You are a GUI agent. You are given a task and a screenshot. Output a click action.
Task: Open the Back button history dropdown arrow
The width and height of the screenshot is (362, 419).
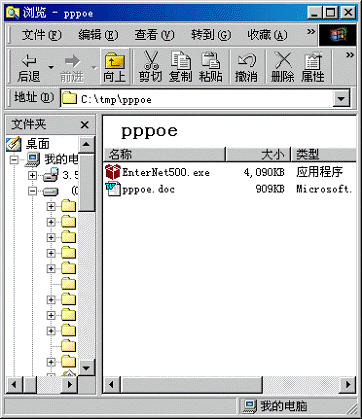pyautogui.click(x=51, y=67)
